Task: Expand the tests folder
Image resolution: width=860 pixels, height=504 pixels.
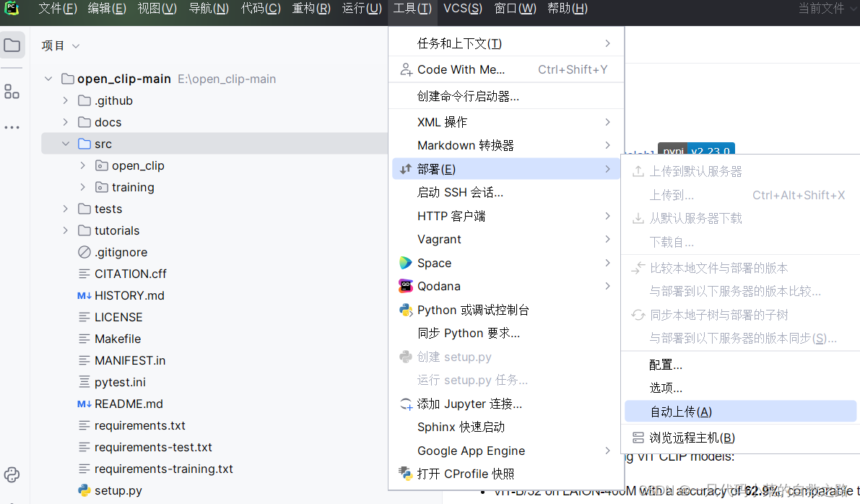Action: pos(65,209)
